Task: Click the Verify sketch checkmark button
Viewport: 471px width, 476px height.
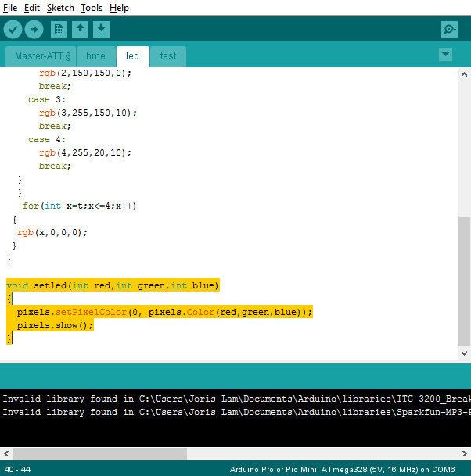Action: coord(13,30)
